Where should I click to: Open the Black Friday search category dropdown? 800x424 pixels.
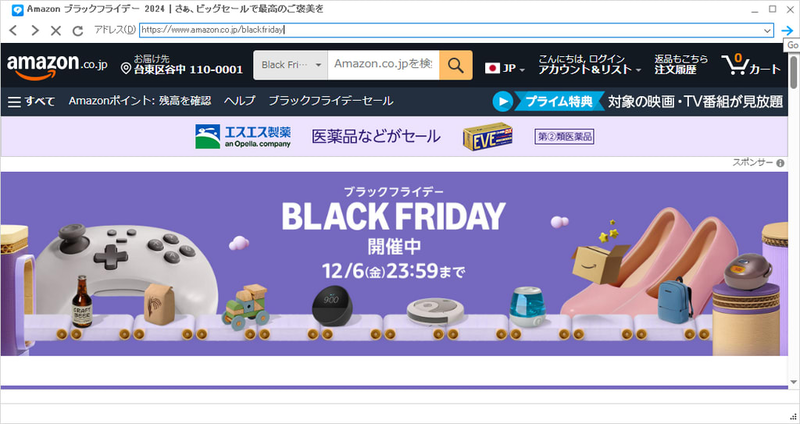291,65
